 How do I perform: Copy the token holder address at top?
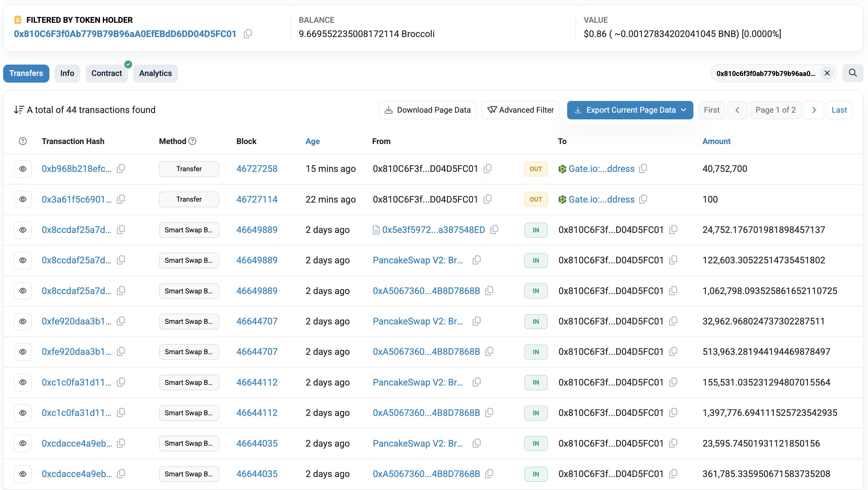[x=248, y=34]
